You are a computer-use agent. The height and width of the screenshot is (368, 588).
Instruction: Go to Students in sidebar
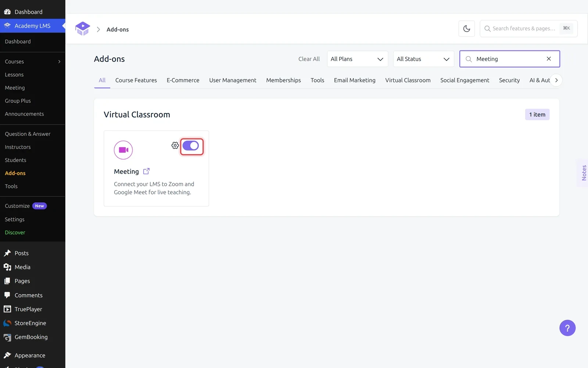(x=15, y=160)
